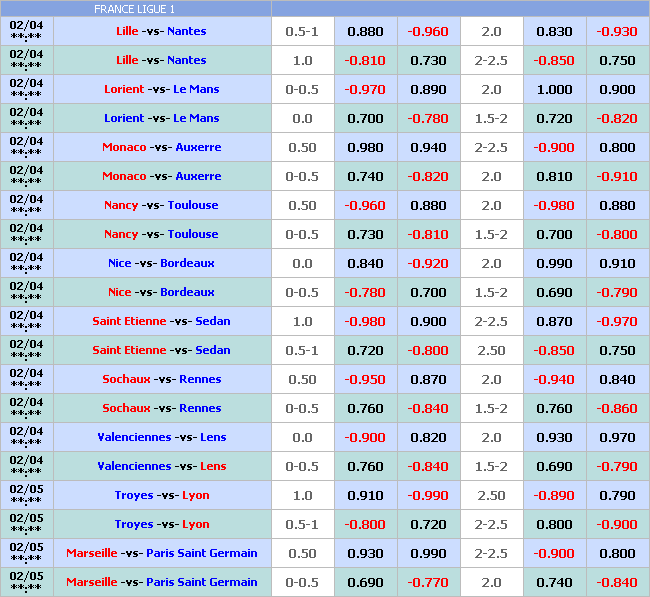Select -0.950 odds for Sochaux vs Rennes
The image size is (650, 597).
coord(365,379)
